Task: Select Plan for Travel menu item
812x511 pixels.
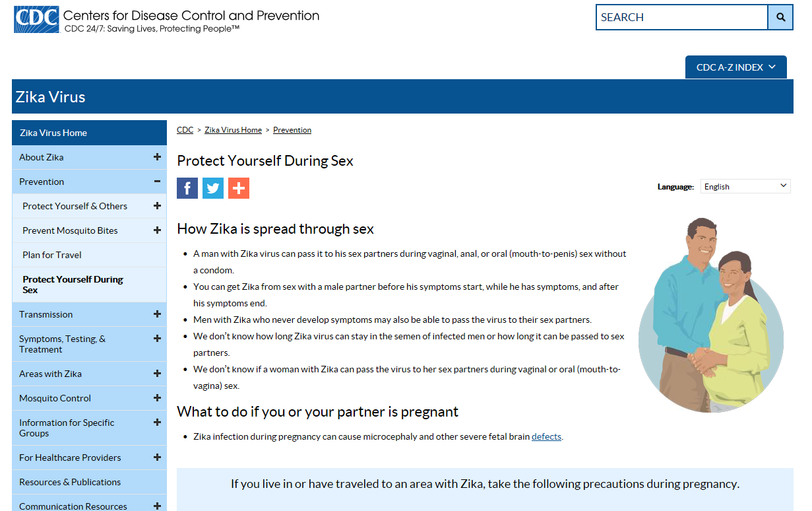Action: coord(52,255)
